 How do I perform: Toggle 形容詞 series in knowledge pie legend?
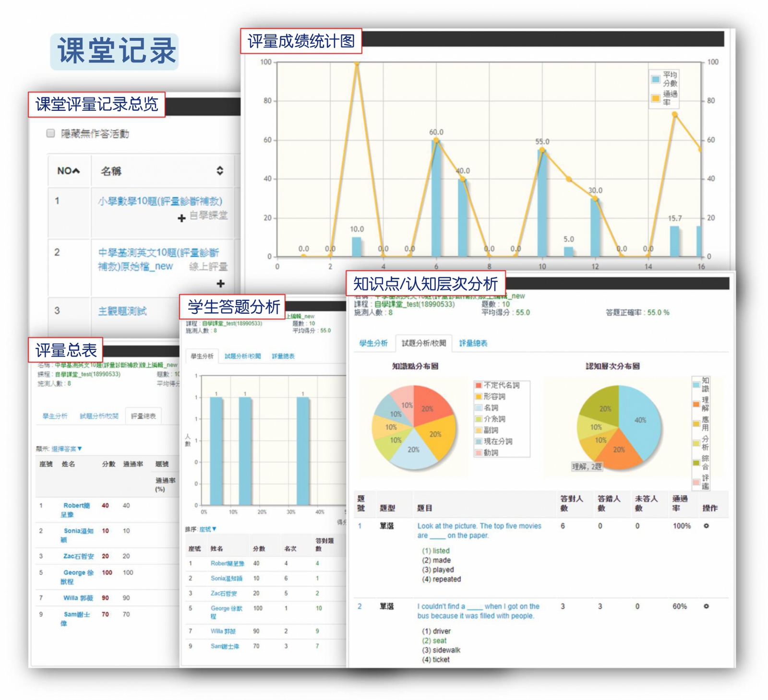pyautogui.click(x=494, y=396)
